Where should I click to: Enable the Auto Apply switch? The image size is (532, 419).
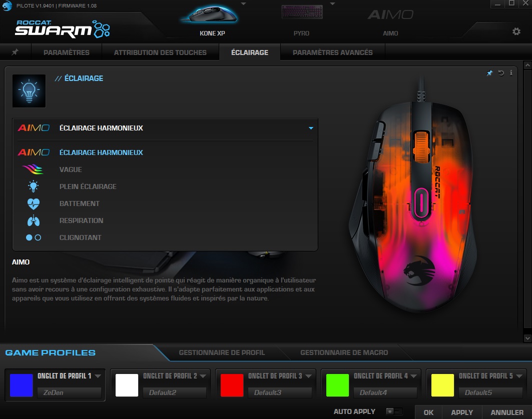[394, 411]
